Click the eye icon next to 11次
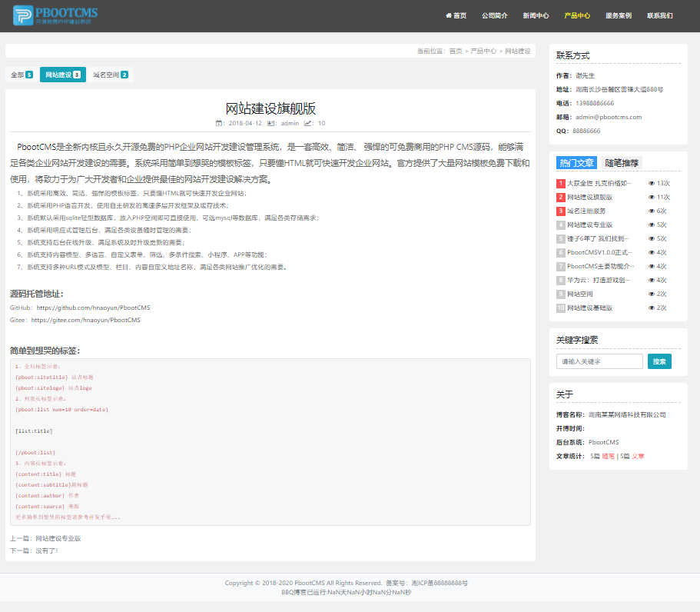This screenshot has height=612, width=700. tap(652, 197)
